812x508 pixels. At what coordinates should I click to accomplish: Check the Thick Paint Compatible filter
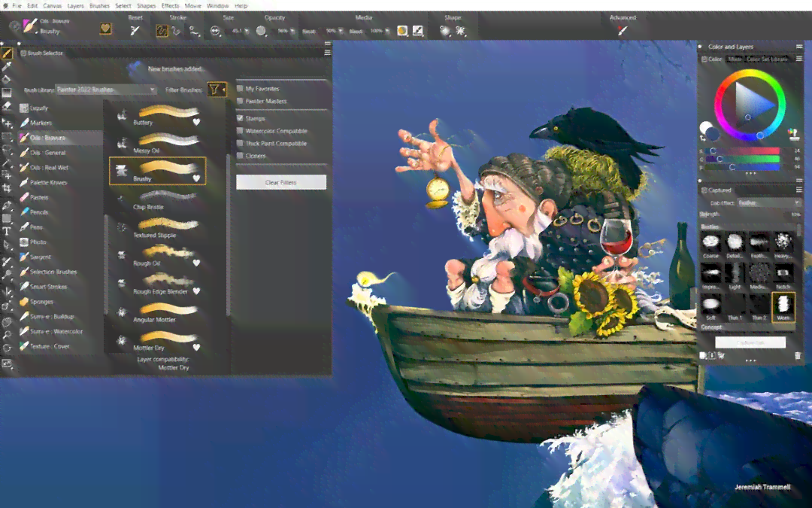(x=240, y=143)
